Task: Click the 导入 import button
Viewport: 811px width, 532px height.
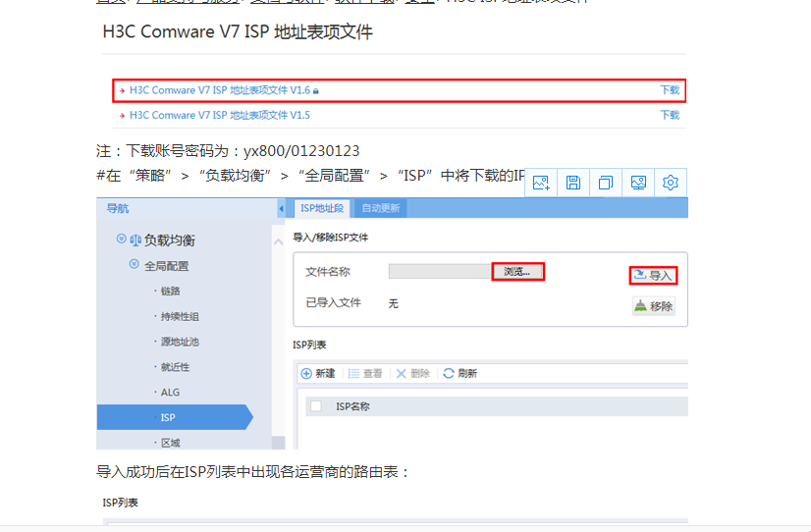Action: 653,276
